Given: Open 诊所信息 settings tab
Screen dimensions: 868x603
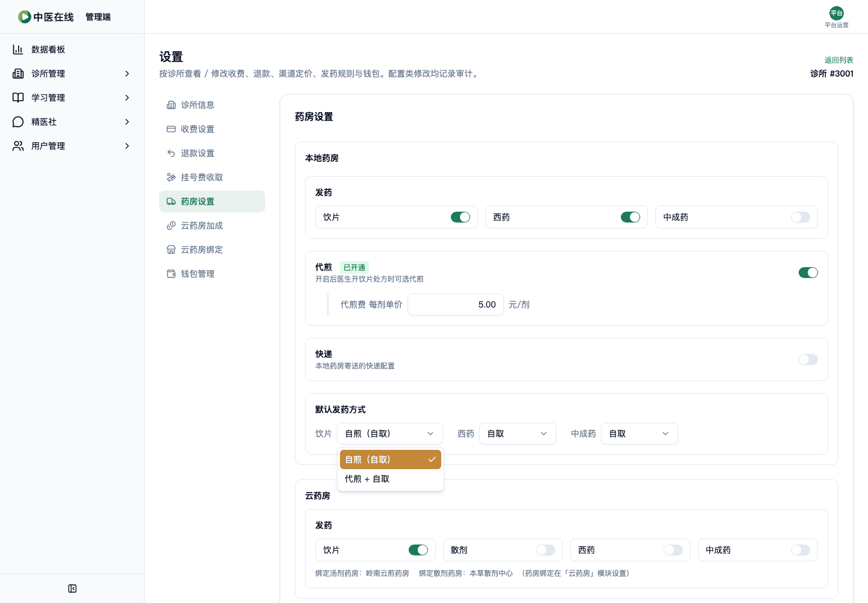Looking at the screenshot, I should [x=212, y=105].
